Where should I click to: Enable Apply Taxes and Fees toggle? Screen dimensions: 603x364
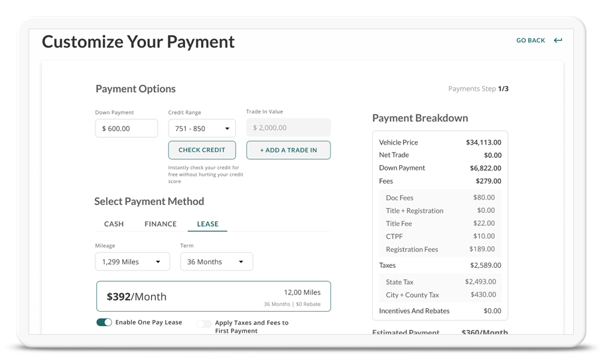click(204, 324)
